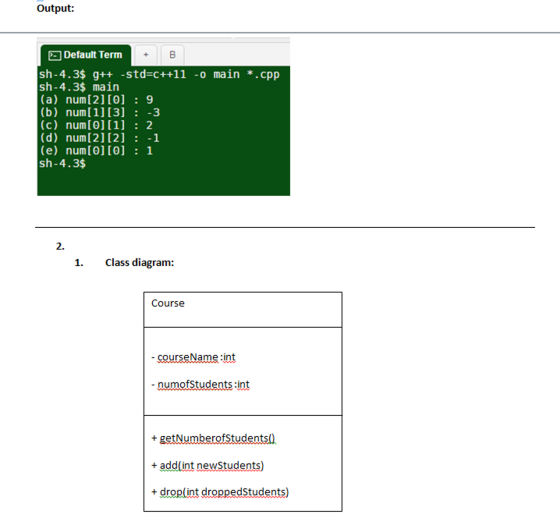Click the B tab button

coord(172,55)
